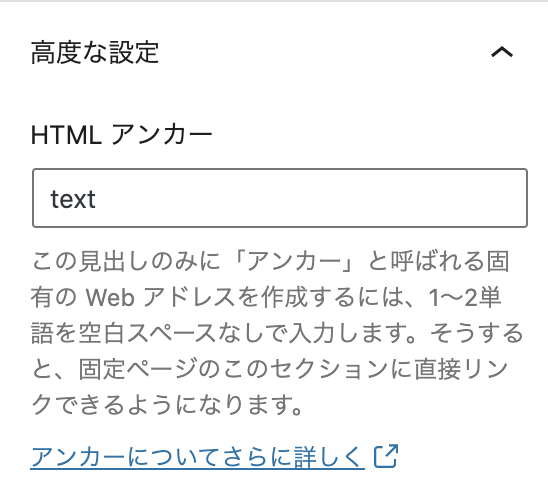
Task: Focus the HTML アンカー input field
Action: [280, 198]
